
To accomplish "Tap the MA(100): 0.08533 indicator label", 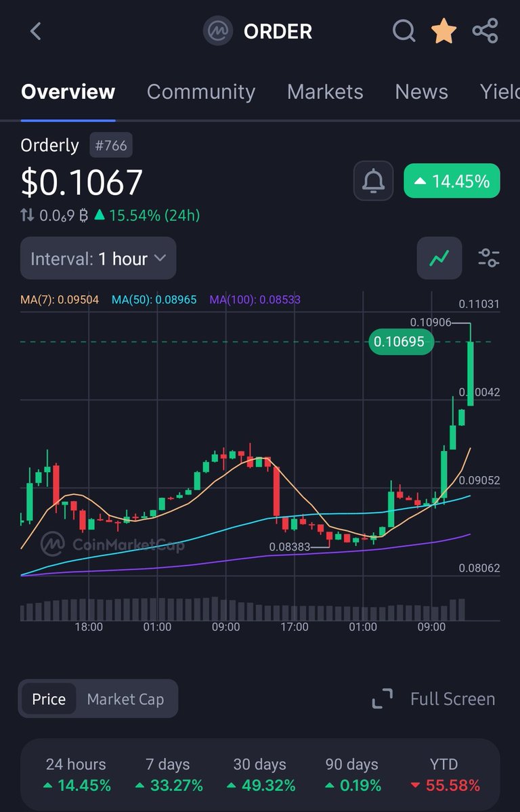I will click(x=255, y=299).
